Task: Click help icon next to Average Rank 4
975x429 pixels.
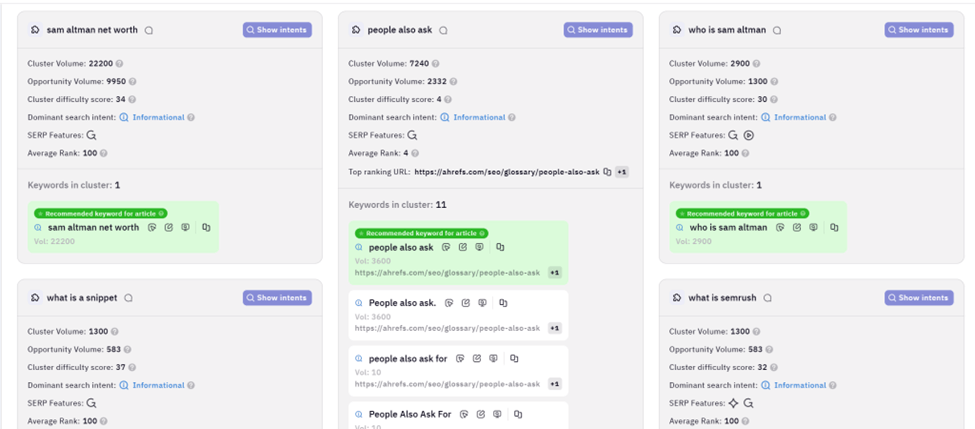Action: coord(415,153)
